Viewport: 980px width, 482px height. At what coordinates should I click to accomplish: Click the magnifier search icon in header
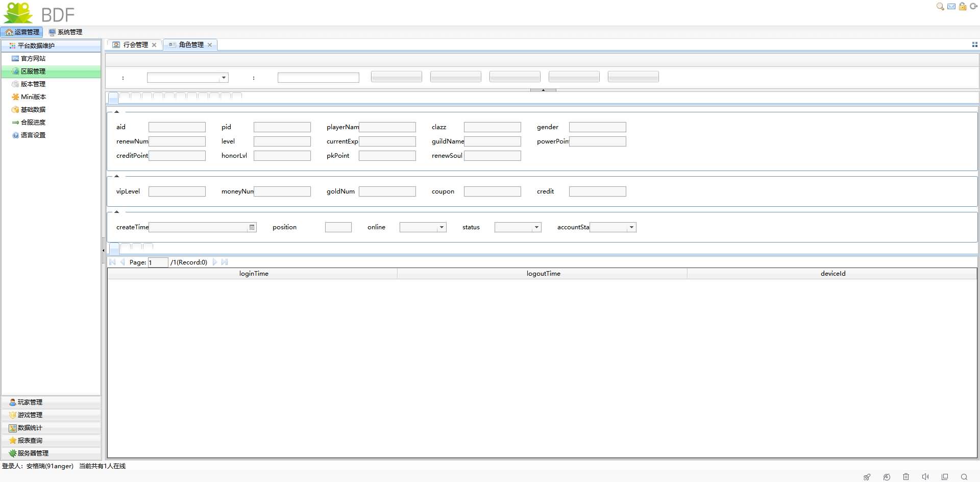coord(940,7)
